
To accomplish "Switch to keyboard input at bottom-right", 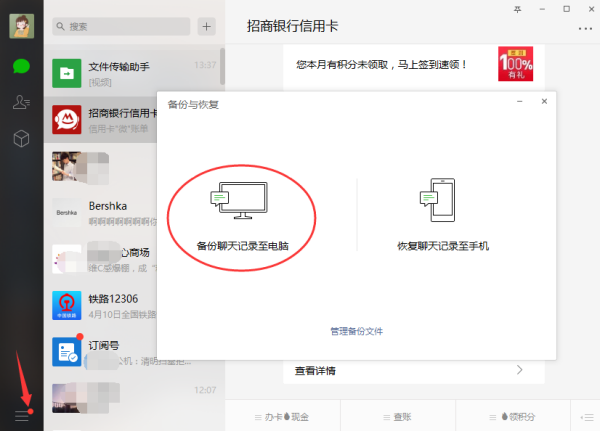I will (x=585, y=415).
